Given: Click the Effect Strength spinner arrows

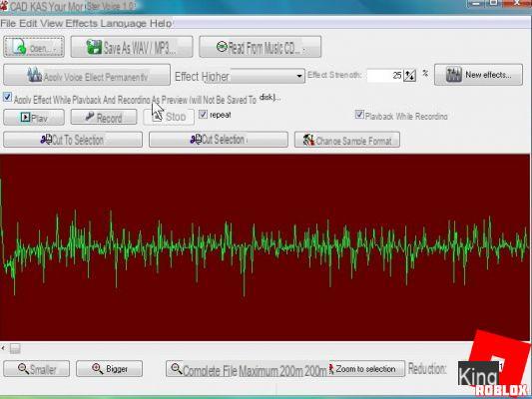Looking at the screenshot, I should tap(410, 75).
